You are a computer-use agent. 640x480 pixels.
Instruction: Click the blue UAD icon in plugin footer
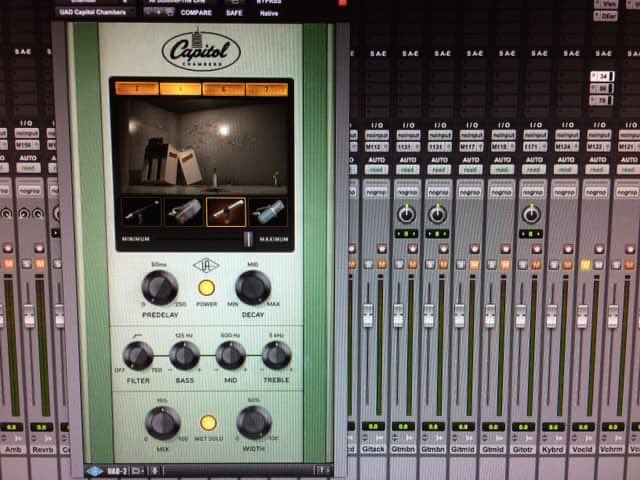[x=94, y=471]
